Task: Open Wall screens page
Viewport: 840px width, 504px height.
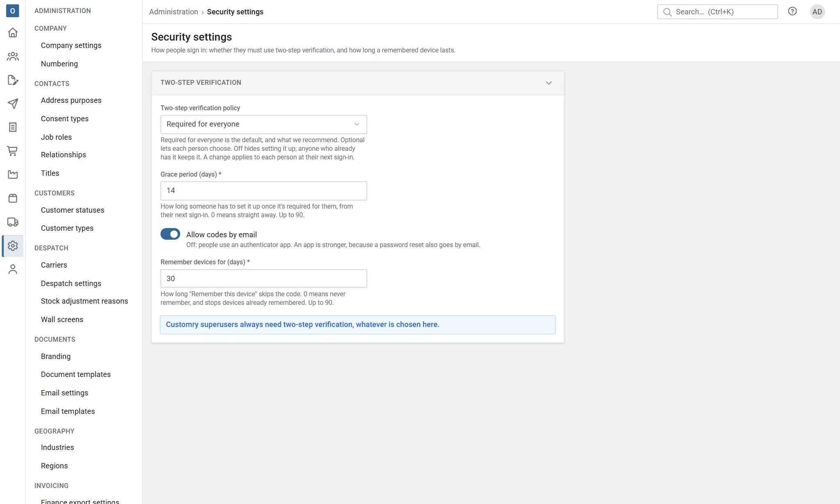Action: (62, 320)
